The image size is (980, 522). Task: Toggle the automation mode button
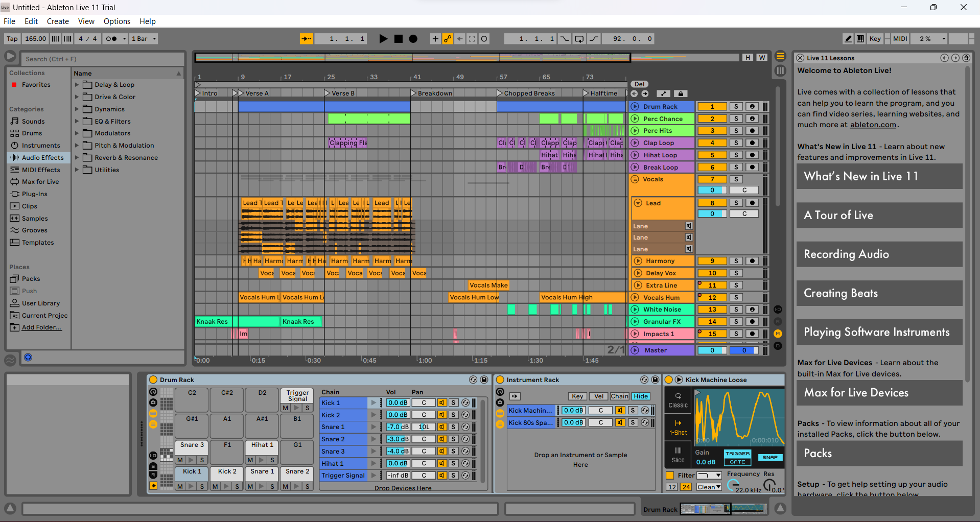663,93
